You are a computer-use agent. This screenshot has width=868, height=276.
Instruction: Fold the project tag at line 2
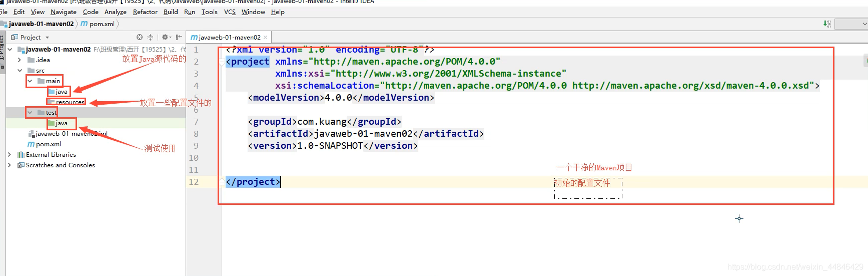[222, 62]
